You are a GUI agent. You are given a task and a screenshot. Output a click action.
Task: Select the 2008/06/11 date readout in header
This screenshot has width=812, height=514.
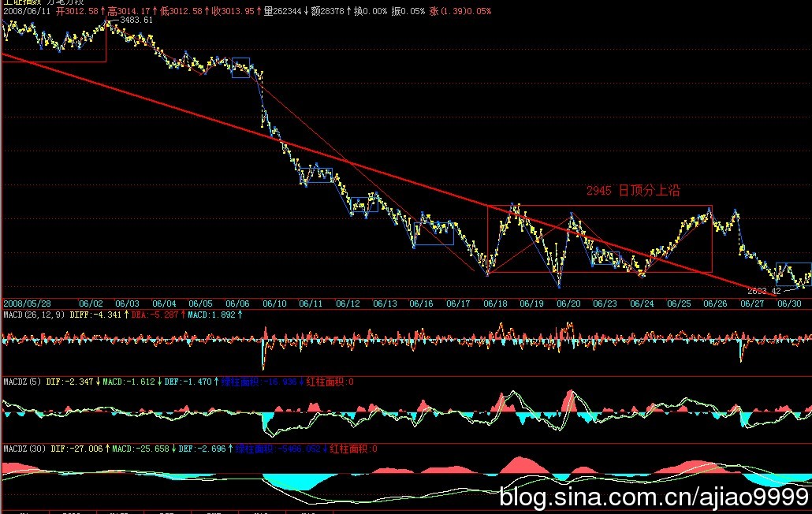pos(26,12)
